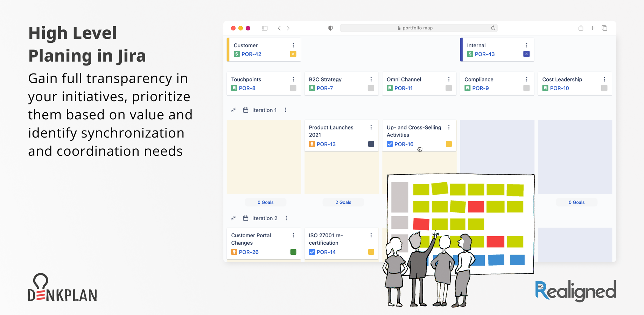This screenshot has width=644, height=315.
Task: Open the Iteration 2 options menu
Action: point(286,218)
